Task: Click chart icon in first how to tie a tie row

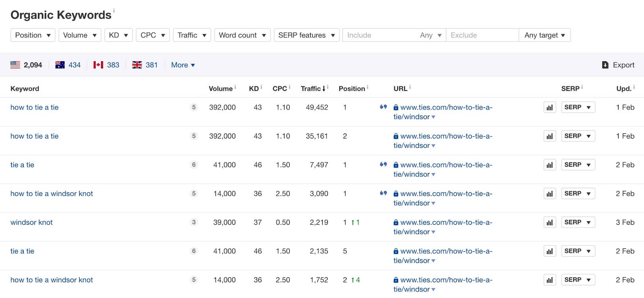Action: tap(549, 108)
